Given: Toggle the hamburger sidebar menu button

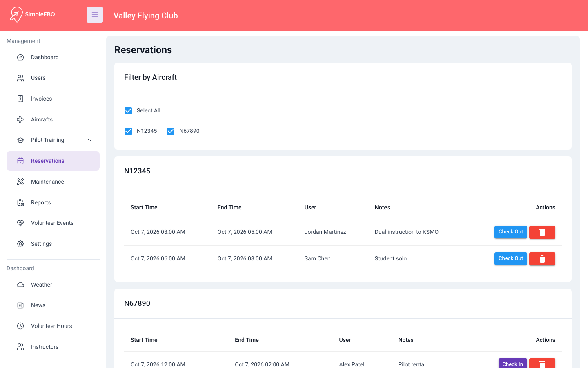Looking at the screenshot, I should pyautogui.click(x=95, y=15).
